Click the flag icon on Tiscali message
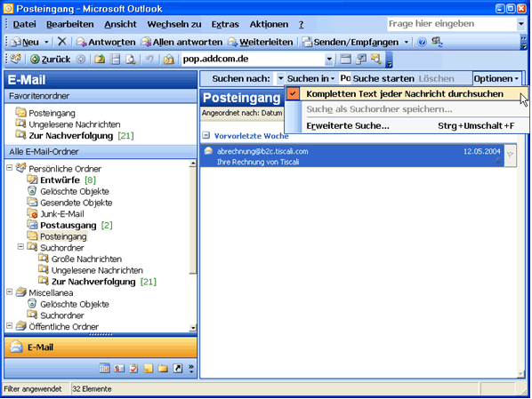Screen dimensions: 532x399 coord(510,156)
